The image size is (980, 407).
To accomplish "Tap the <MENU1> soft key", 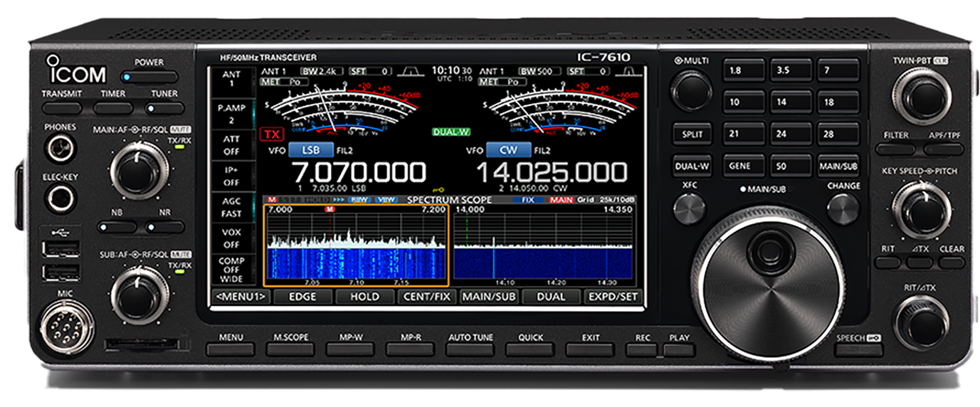I will tap(242, 297).
